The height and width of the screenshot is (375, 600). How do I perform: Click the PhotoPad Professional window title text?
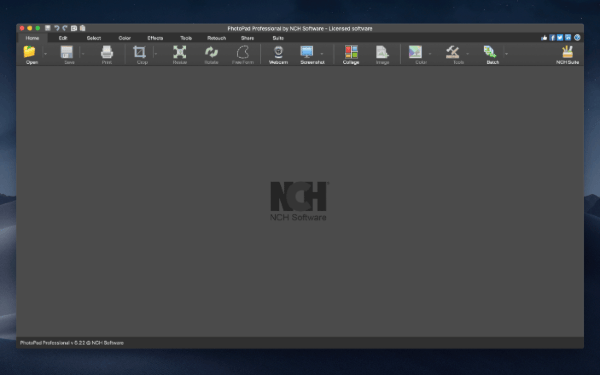click(x=300, y=28)
